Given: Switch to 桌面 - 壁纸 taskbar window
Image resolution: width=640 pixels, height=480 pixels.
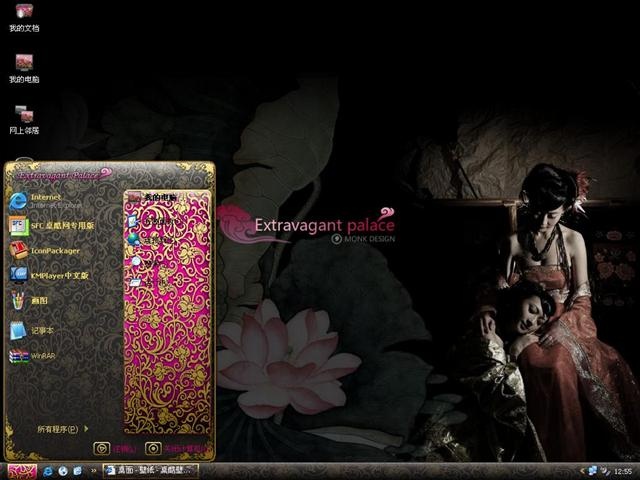Looking at the screenshot, I should pyautogui.click(x=150, y=471).
